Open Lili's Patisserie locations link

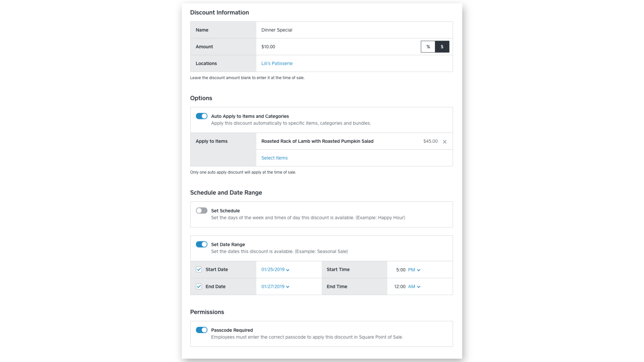coord(277,63)
